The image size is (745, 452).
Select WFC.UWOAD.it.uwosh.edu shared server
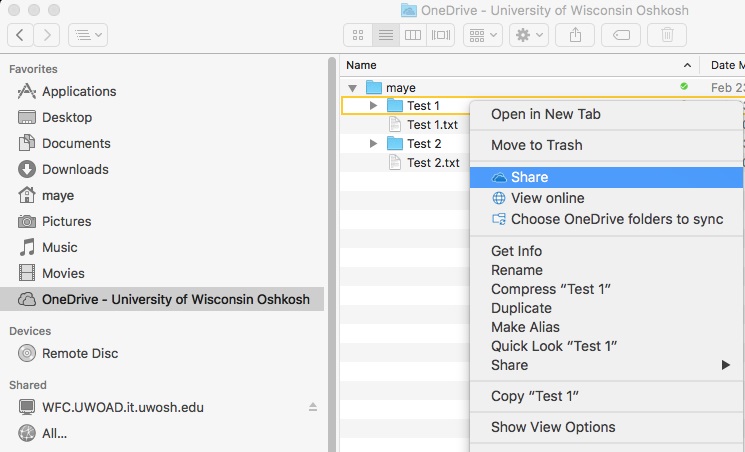[110, 407]
